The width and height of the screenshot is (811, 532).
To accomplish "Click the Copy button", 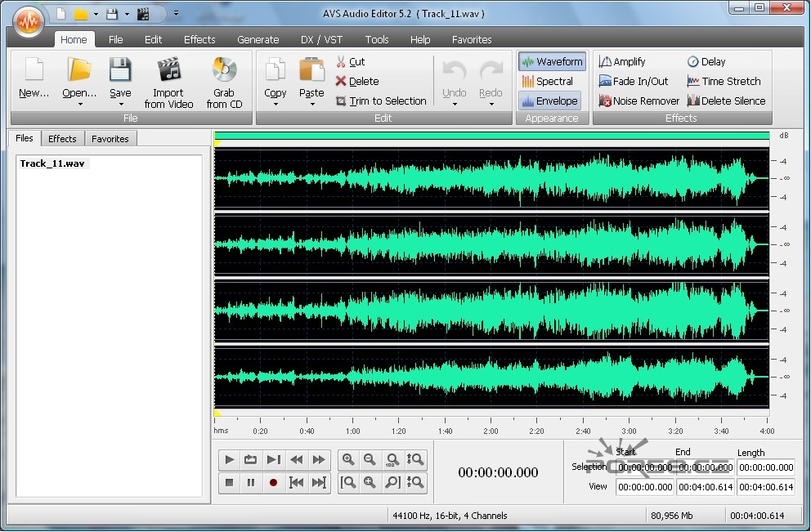I will tap(276, 77).
